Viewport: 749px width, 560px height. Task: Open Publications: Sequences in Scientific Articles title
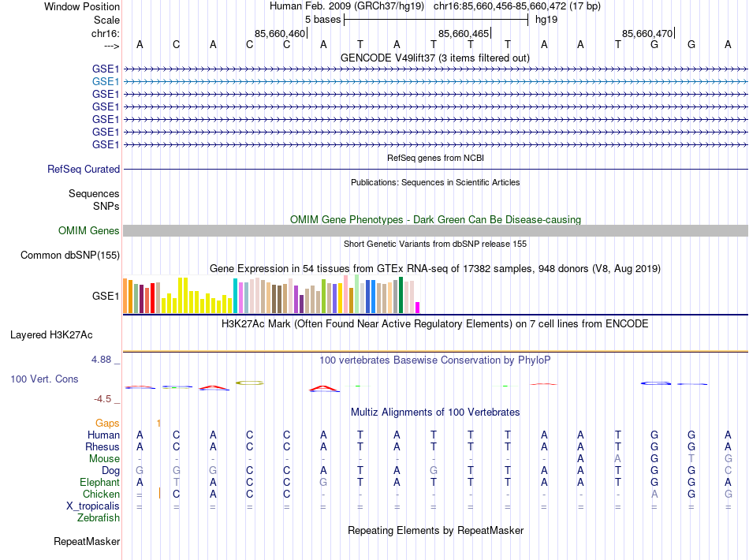click(x=435, y=182)
